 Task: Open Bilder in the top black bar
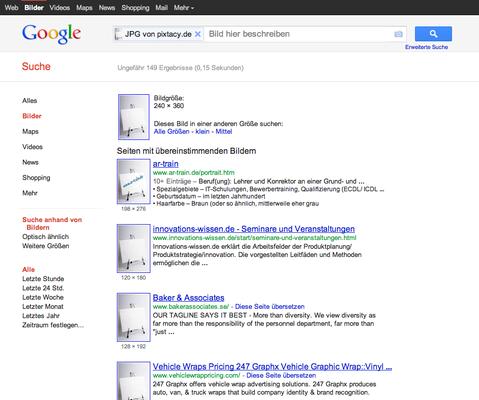pos(34,7)
